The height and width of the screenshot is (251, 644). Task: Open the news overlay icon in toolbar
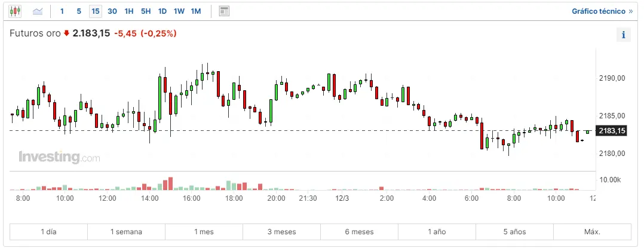(224, 11)
